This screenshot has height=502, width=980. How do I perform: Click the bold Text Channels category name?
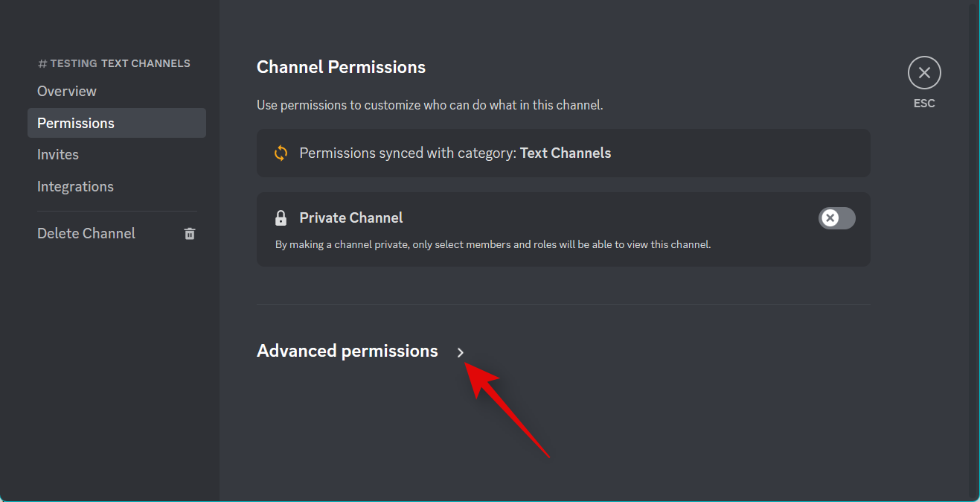(566, 153)
